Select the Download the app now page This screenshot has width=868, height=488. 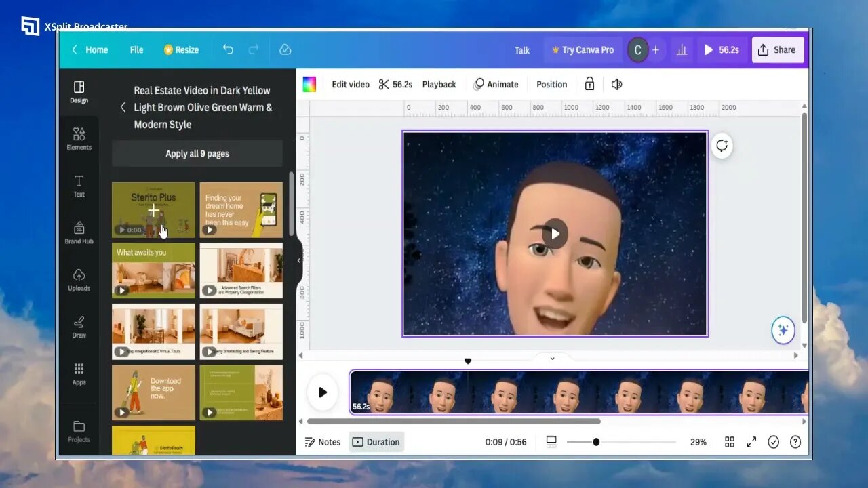(x=153, y=393)
